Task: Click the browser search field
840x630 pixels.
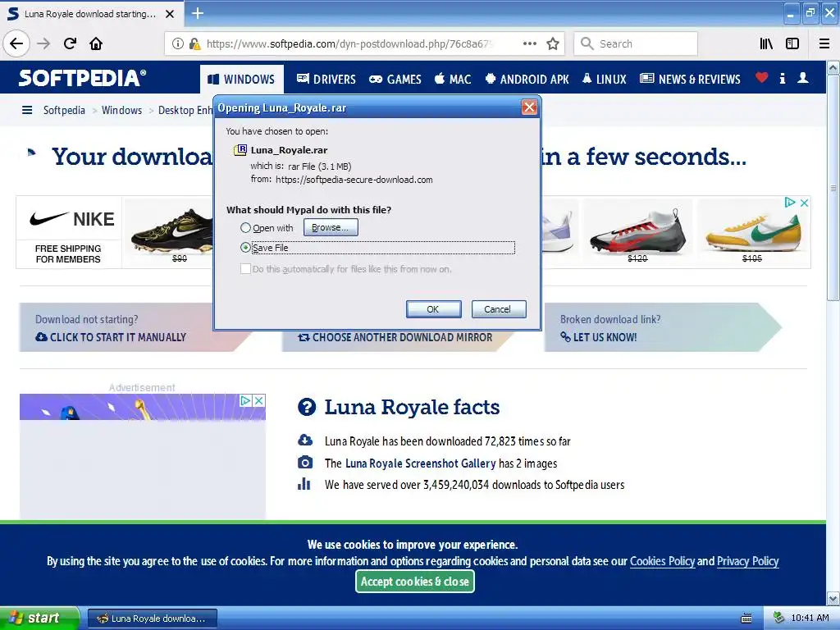Action: coord(636,44)
